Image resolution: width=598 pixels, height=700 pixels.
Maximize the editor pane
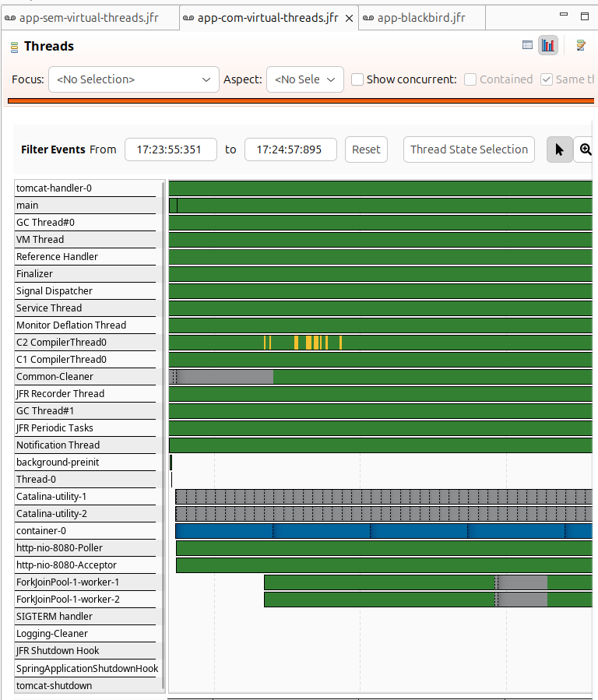tap(585, 16)
